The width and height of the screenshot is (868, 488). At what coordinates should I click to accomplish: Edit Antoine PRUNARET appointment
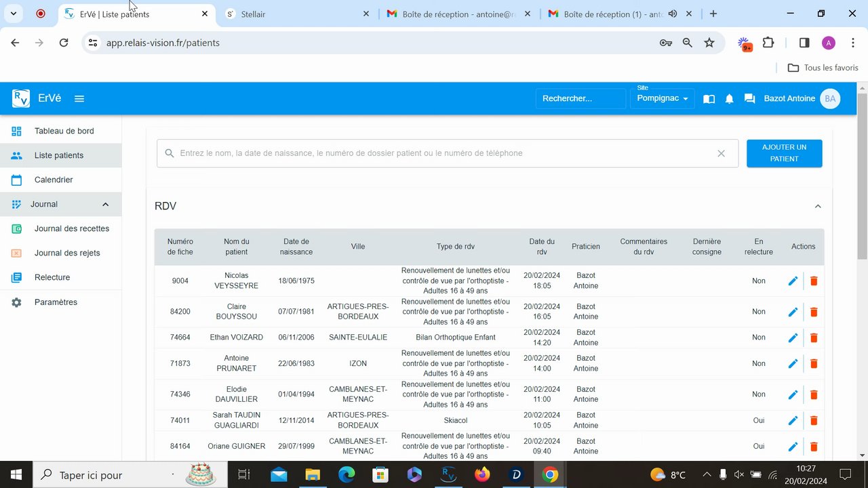click(x=793, y=363)
